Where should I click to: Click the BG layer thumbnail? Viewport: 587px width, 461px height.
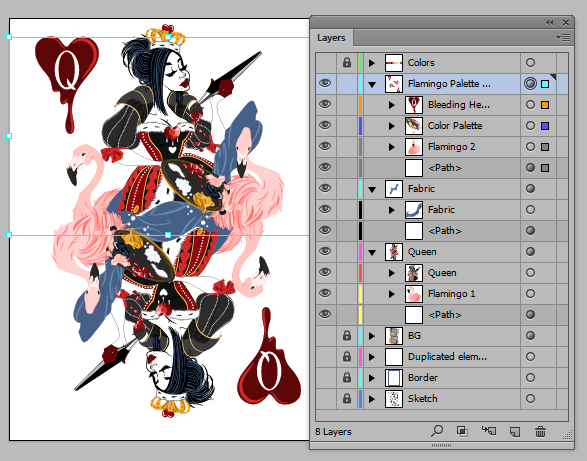pyautogui.click(x=394, y=336)
